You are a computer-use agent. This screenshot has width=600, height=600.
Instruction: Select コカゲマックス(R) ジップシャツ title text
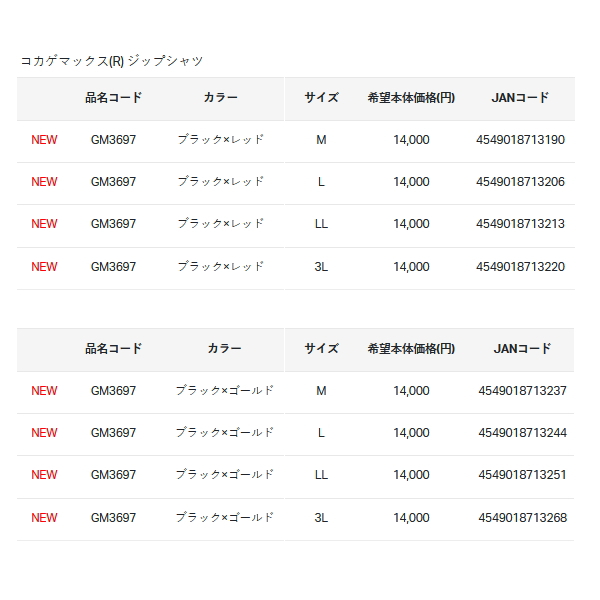[111, 61]
